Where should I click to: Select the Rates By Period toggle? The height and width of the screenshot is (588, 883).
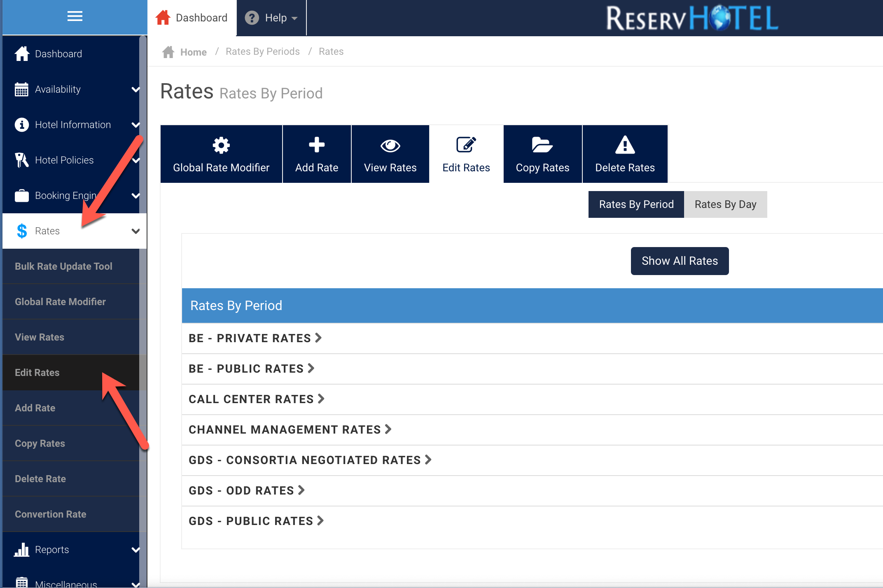point(636,204)
